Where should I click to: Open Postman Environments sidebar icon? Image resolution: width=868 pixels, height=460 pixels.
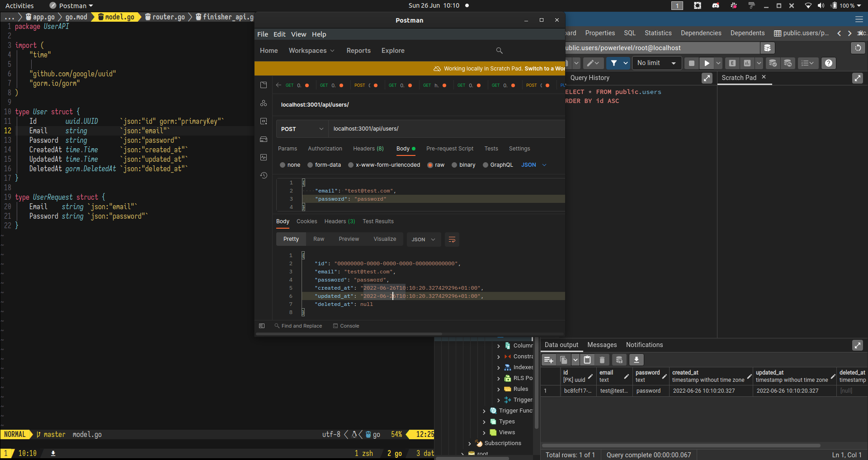click(264, 121)
